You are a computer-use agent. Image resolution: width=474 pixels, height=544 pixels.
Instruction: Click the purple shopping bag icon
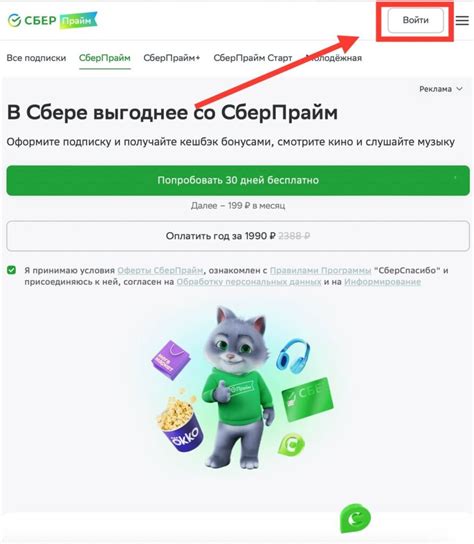click(171, 360)
